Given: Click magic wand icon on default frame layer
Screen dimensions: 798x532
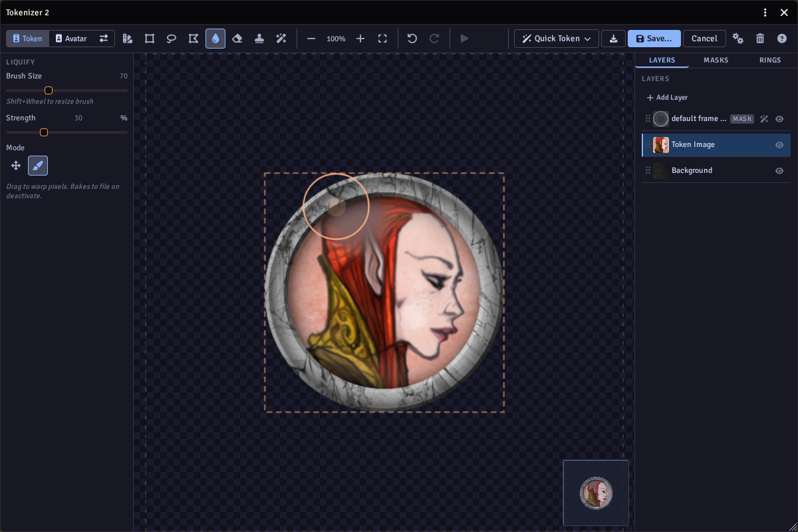Looking at the screenshot, I should (x=764, y=119).
